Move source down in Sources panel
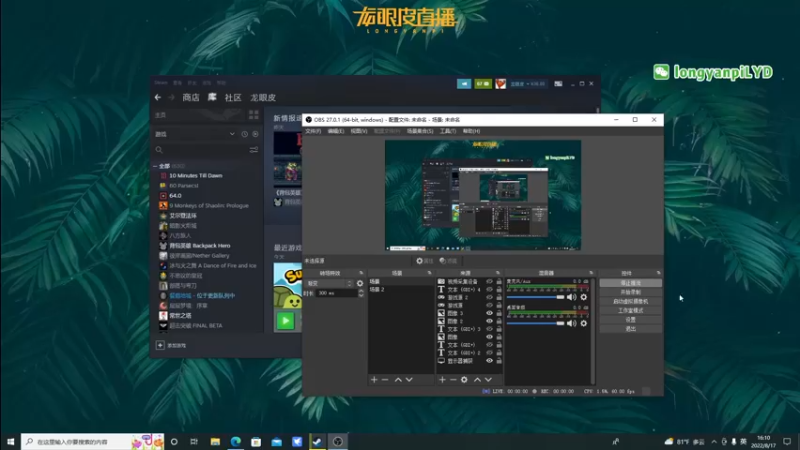 (x=488, y=380)
